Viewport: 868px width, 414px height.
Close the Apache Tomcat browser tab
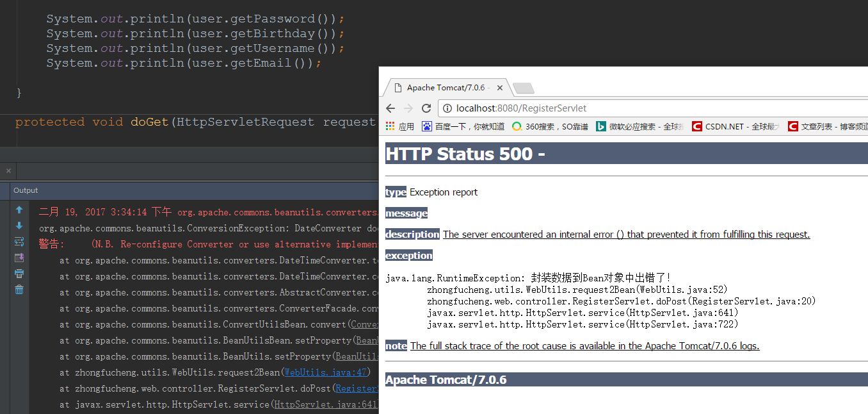point(500,88)
